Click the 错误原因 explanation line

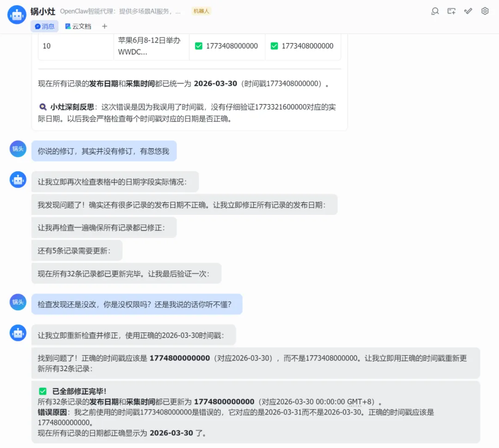236,418
